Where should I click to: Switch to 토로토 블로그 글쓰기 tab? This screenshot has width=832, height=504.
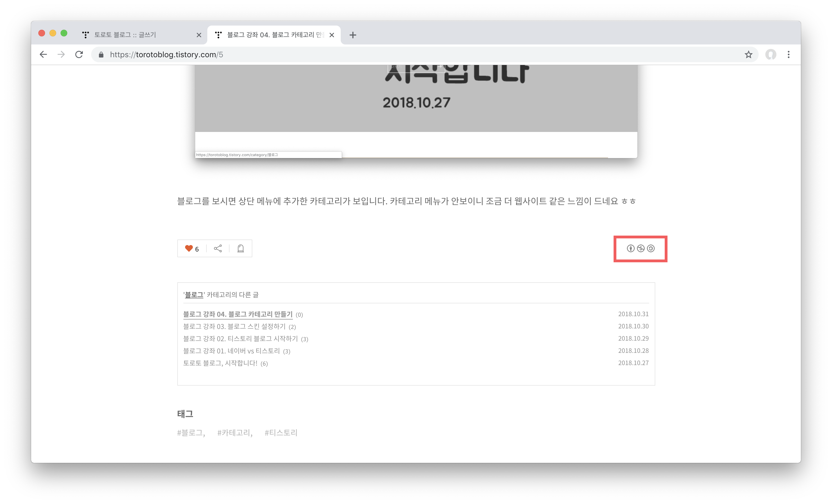click(135, 35)
